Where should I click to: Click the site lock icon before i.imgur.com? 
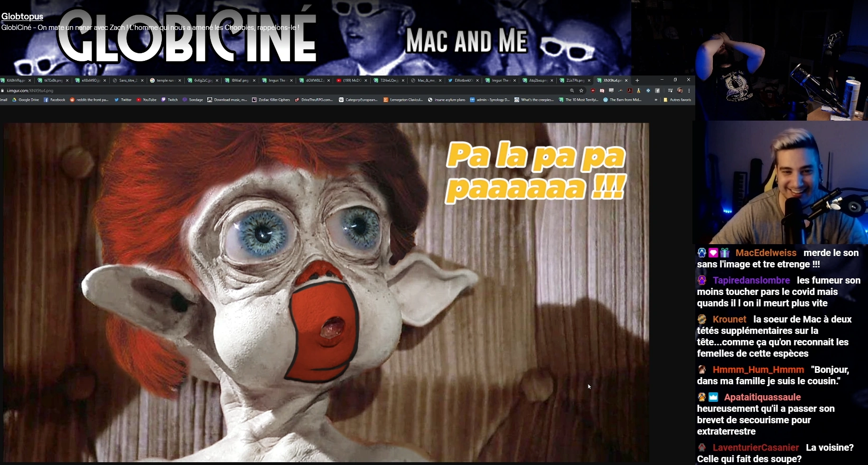(3, 90)
